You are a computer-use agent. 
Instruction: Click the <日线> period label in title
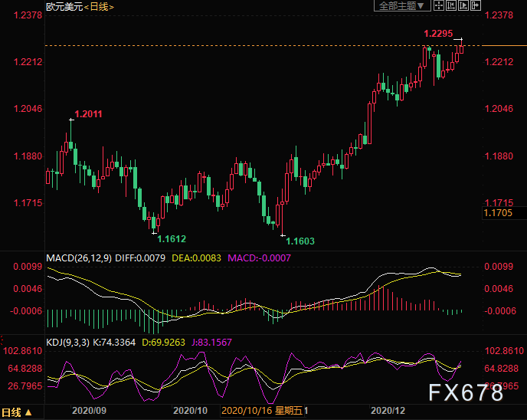point(100,7)
